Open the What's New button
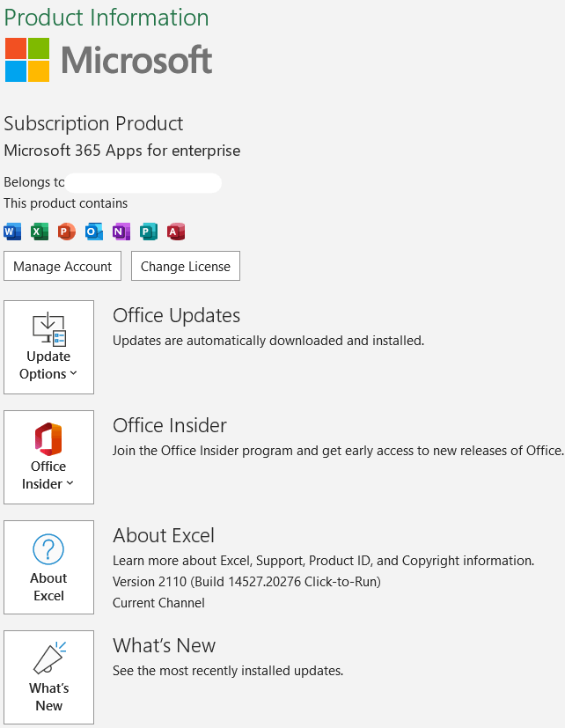The image size is (565, 728). (48, 678)
